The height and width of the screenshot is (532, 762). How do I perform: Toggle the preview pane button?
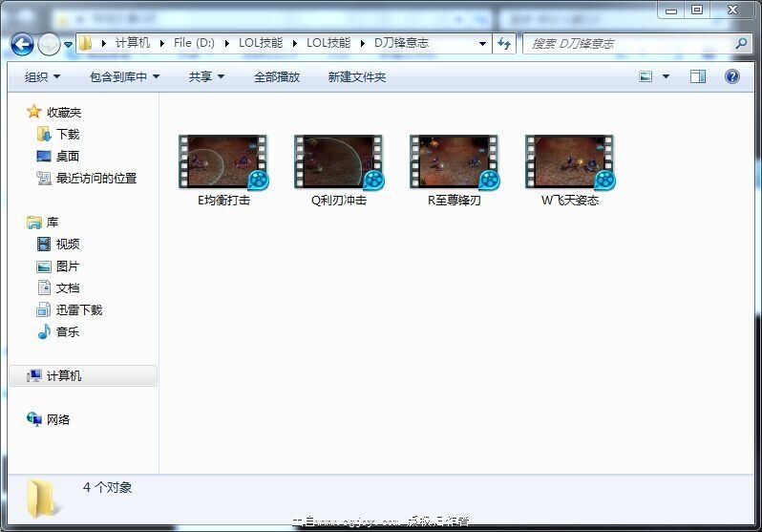pyautogui.click(x=698, y=77)
